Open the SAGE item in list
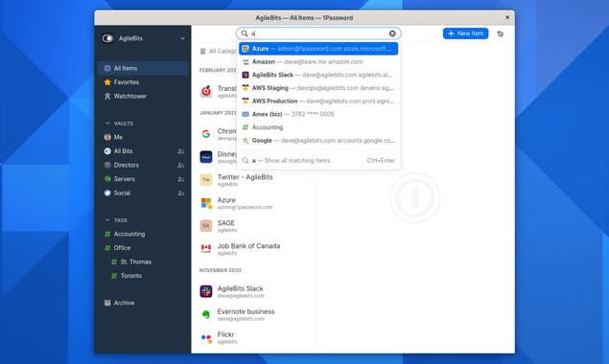Viewport: 609px width, 364px height. [253, 226]
